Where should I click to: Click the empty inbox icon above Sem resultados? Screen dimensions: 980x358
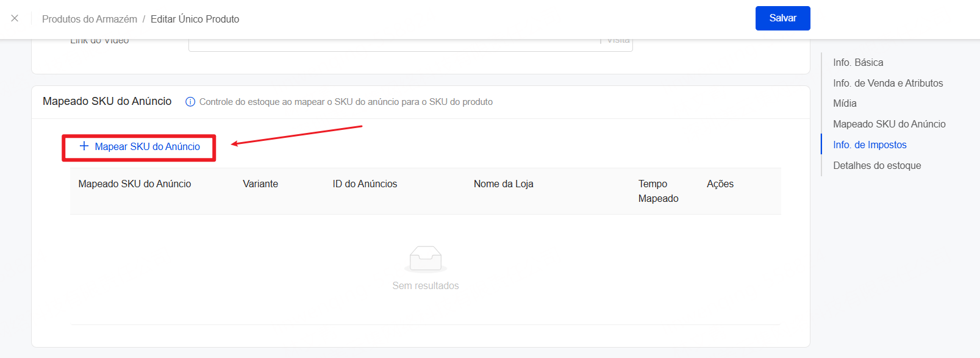click(x=425, y=259)
